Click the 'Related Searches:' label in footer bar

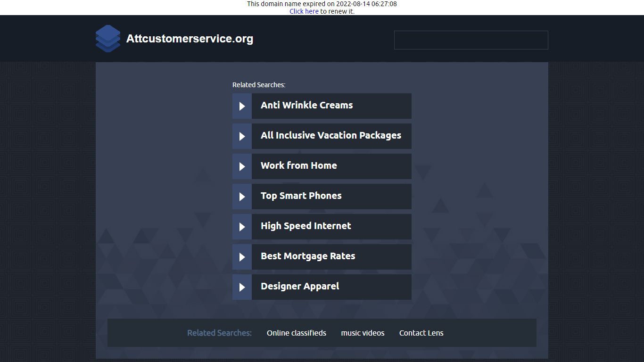[x=219, y=333]
